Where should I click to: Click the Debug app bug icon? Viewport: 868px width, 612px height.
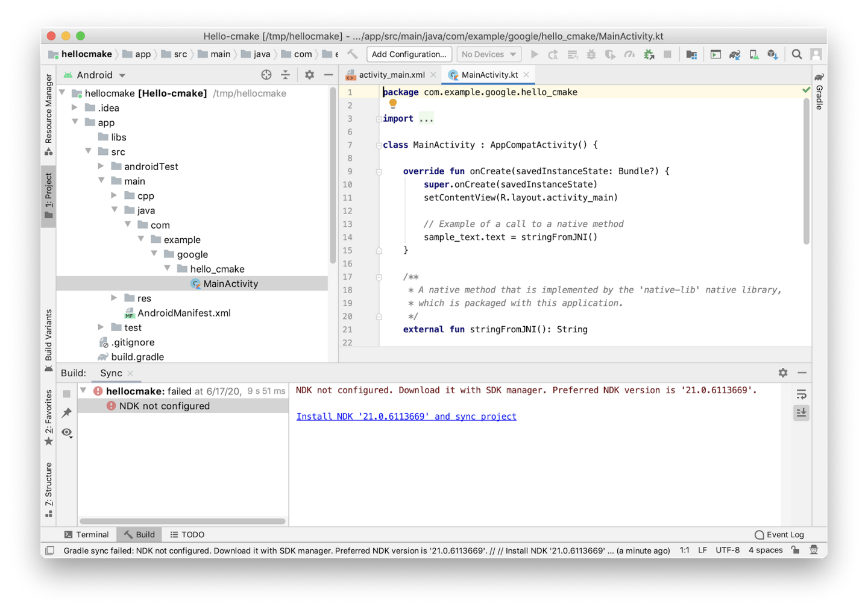591,54
